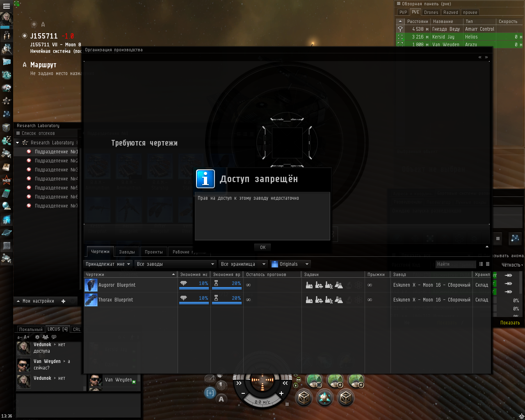Viewport: 525px width, 420px height.
Task: Switch overview to the PVP tab
Action: click(403, 12)
